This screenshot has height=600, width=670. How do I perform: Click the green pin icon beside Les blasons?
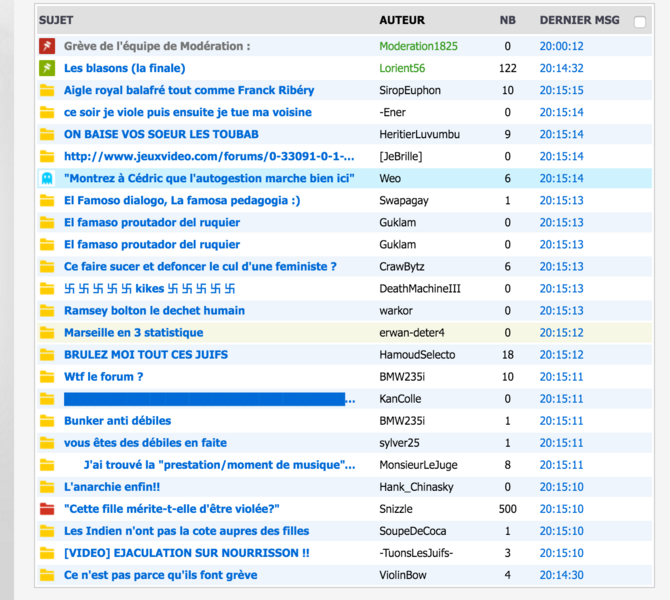(46, 68)
